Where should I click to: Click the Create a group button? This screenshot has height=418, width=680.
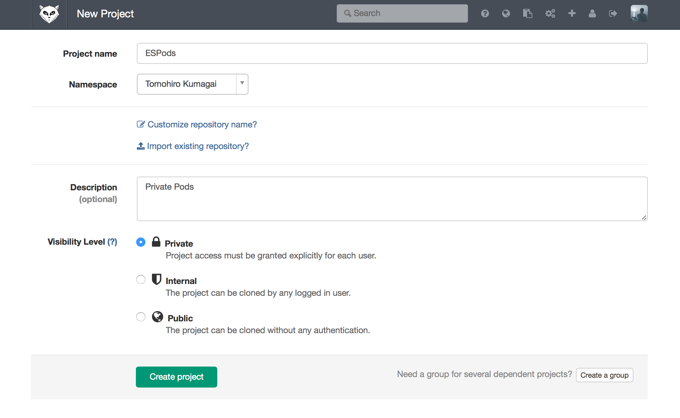(605, 375)
